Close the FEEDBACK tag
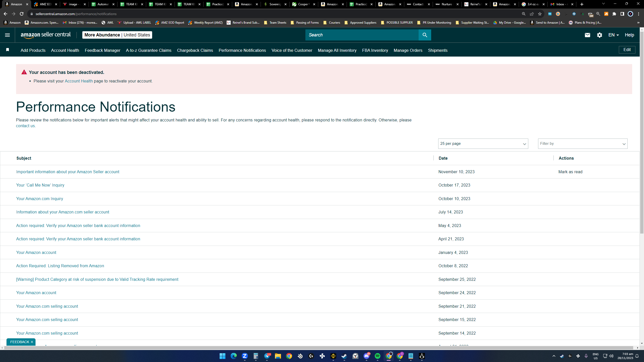 pos(32,342)
